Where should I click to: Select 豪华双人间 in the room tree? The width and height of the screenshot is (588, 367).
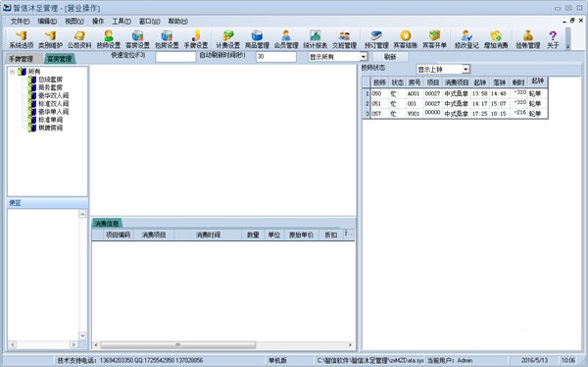53,95
